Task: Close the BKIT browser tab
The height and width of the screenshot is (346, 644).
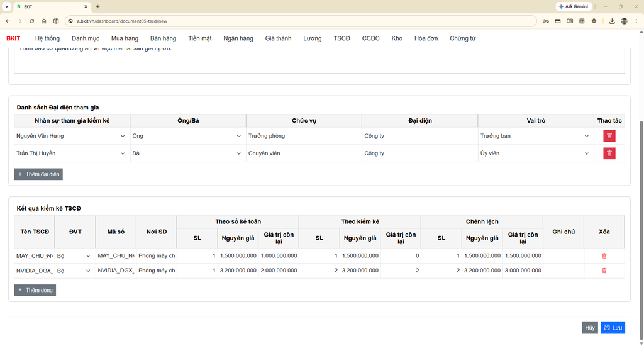Action: (x=86, y=6)
